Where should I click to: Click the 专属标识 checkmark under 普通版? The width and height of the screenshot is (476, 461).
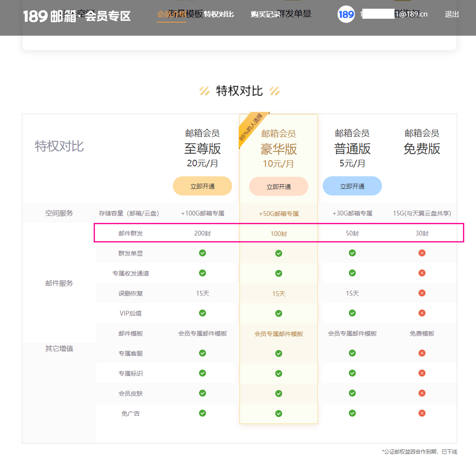[x=352, y=373]
